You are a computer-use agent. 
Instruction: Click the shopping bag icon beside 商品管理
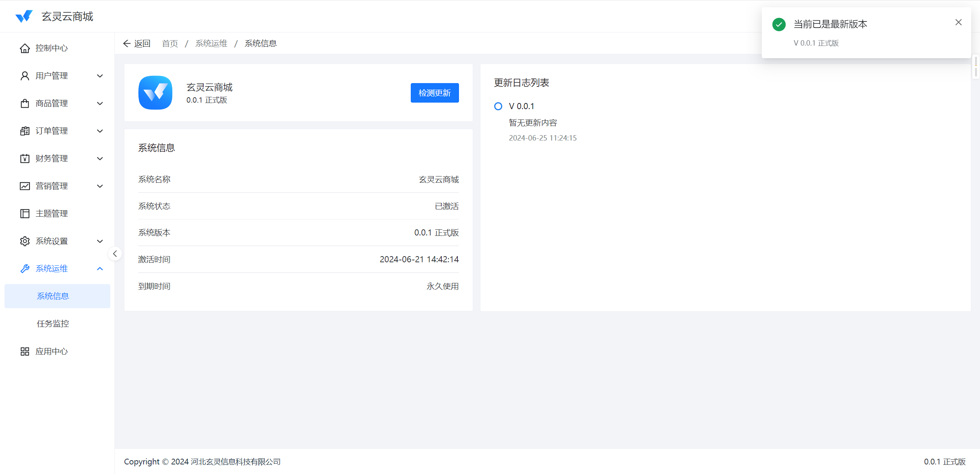[25, 103]
